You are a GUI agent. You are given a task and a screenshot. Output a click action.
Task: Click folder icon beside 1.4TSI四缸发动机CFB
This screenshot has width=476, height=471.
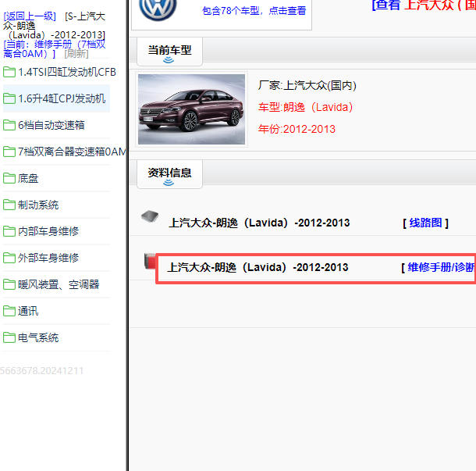tap(9, 72)
